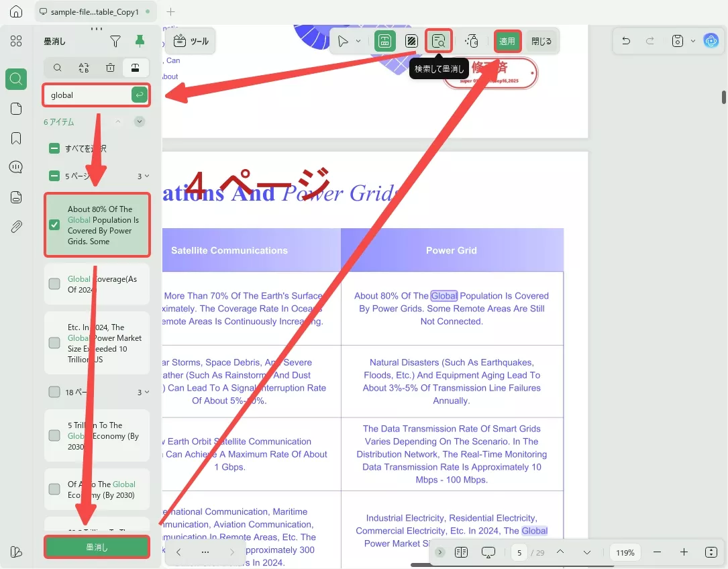Click the filter funnel icon in 墨消し panel

point(115,42)
